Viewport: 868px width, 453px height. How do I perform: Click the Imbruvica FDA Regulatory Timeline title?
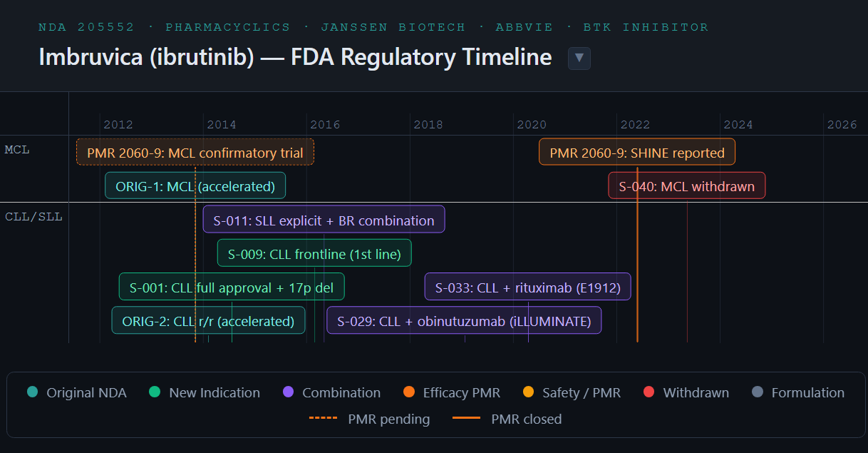point(295,58)
